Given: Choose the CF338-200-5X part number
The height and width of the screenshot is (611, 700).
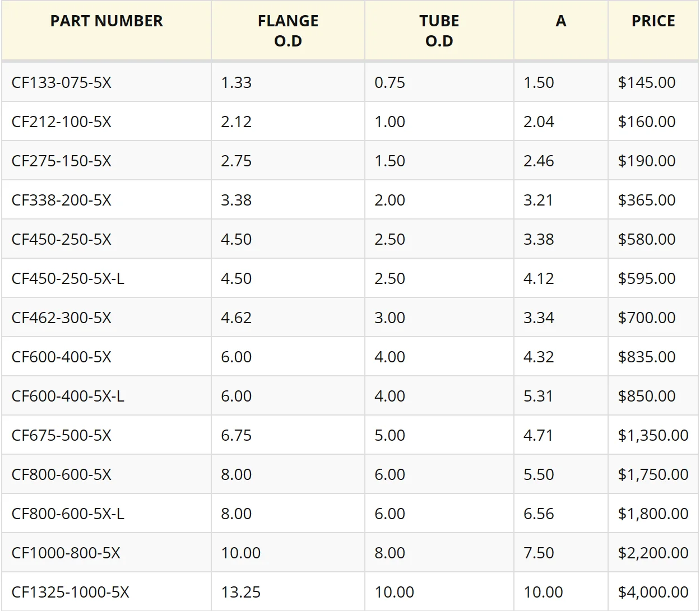Looking at the screenshot, I should (x=62, y=200).
